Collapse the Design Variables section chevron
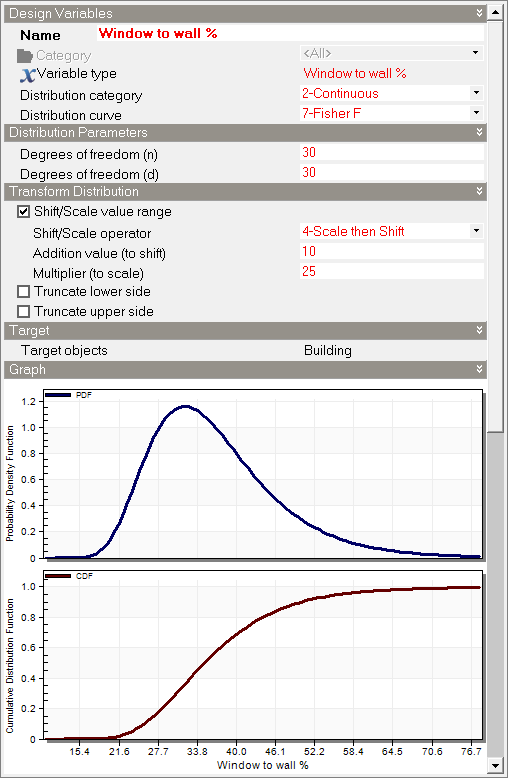The width and height of the screenshot is (508, 778). 479,13
